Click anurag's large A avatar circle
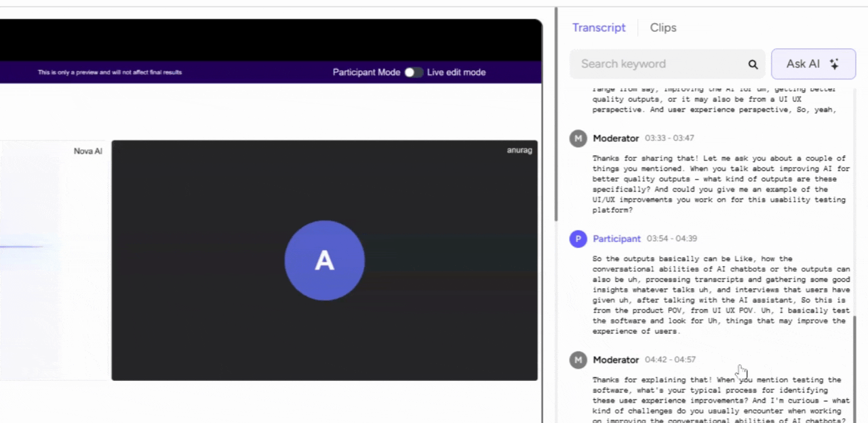 (324, 260)
